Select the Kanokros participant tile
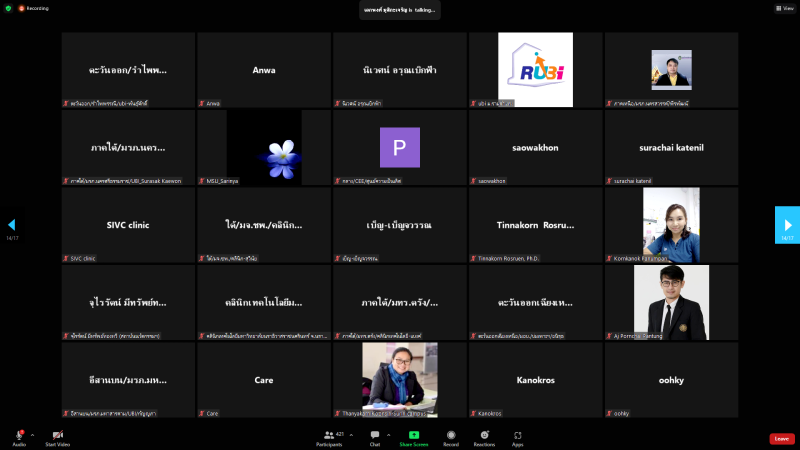The image size is (800, 450). coord(535,380)
